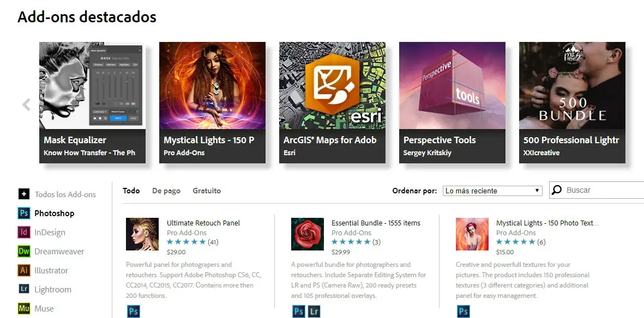
Task: Click Lightroom badge under Essential Bundle
Action: (314, 311)
